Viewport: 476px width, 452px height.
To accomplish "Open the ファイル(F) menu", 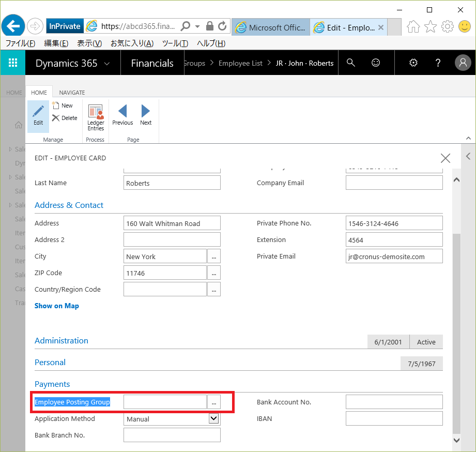I will coord(20,43).
